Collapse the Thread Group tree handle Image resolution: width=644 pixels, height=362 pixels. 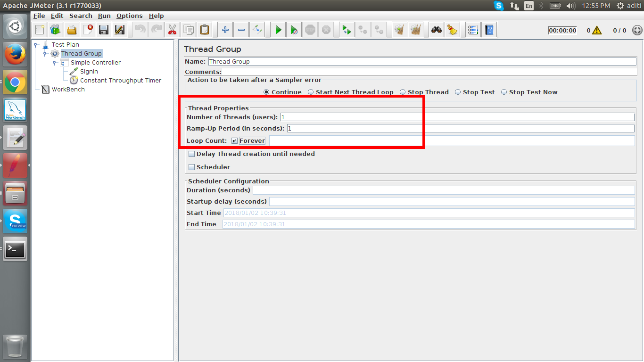[x=45, y=54]
